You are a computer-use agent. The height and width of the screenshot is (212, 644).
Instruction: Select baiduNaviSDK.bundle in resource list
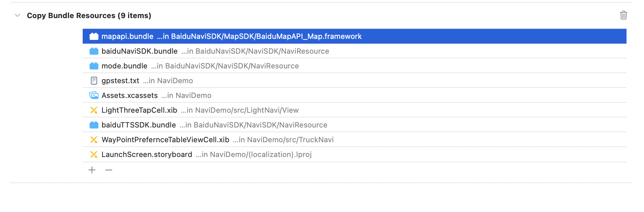139,51
